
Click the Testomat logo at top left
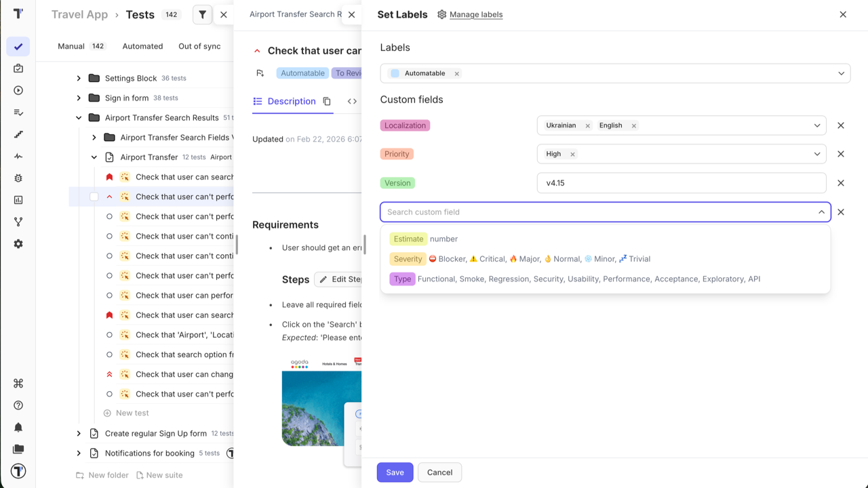click(18, 14)
